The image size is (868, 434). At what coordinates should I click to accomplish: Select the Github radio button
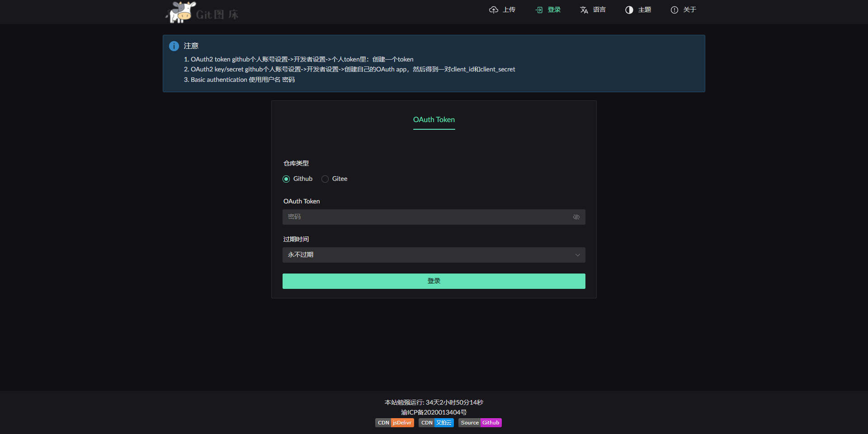click(286, 179)
